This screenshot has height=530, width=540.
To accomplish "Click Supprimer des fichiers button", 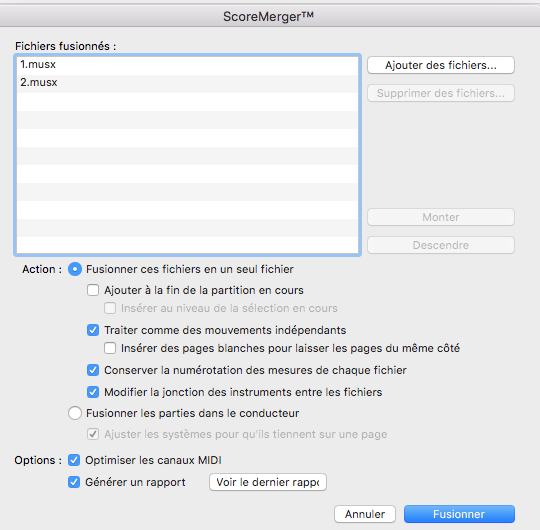I will [x=441, y=93].
